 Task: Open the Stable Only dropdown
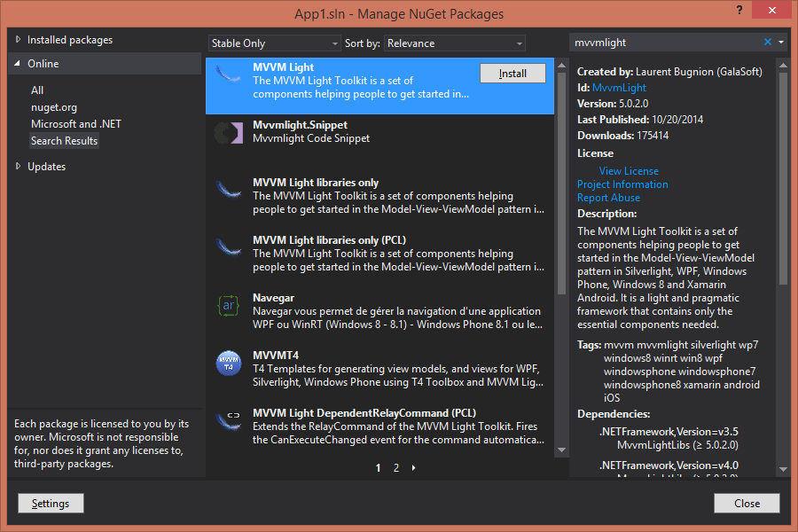click(274, 43)
